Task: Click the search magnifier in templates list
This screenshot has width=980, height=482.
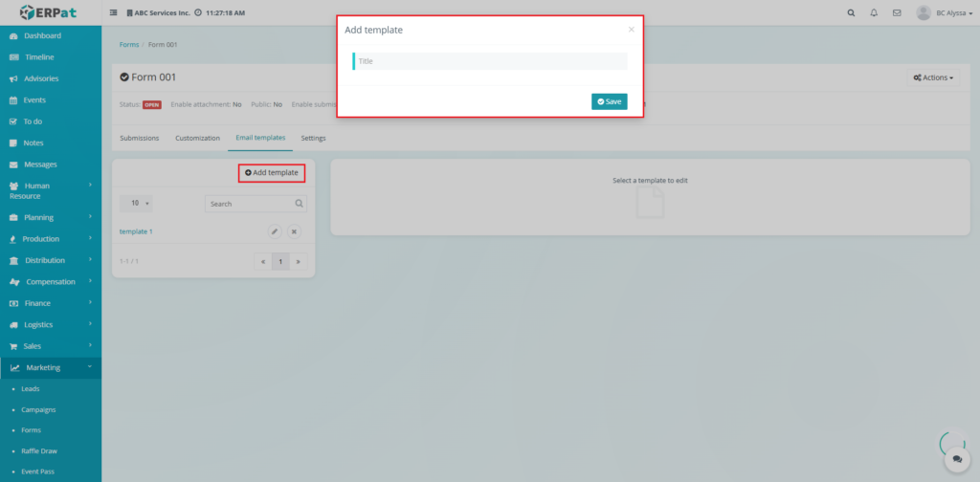Action: pos(300,204)
